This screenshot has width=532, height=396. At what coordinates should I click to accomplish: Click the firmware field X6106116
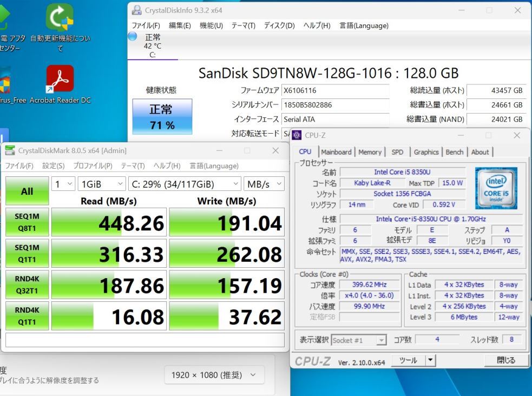pos(335,90)
